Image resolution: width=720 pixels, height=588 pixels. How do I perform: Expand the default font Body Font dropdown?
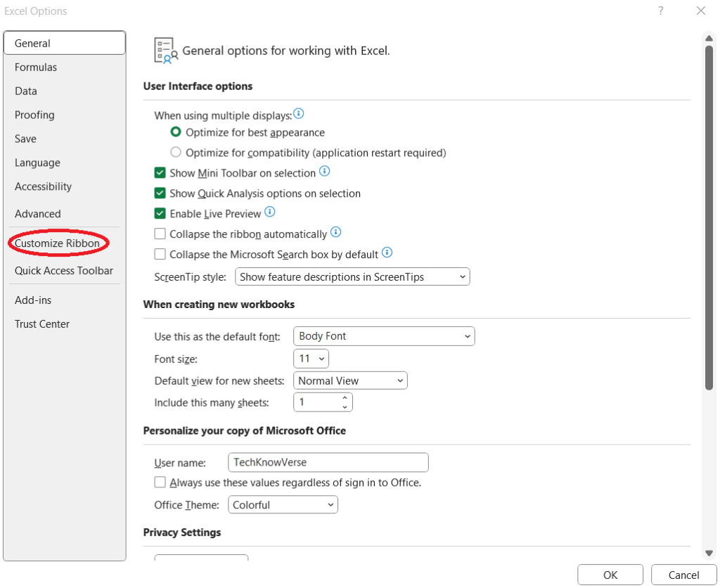[383, 336]
